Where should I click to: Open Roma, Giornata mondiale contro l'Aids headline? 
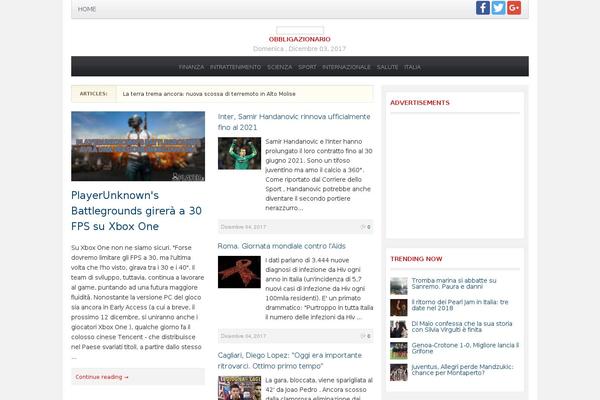click(x=282, y=246)
